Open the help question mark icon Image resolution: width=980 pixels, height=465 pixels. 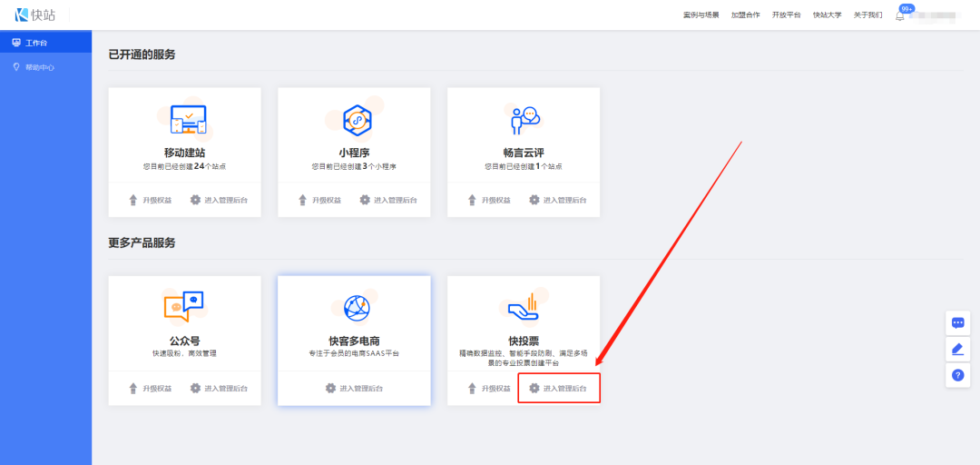pyautogui.click(x=957, y=375)
